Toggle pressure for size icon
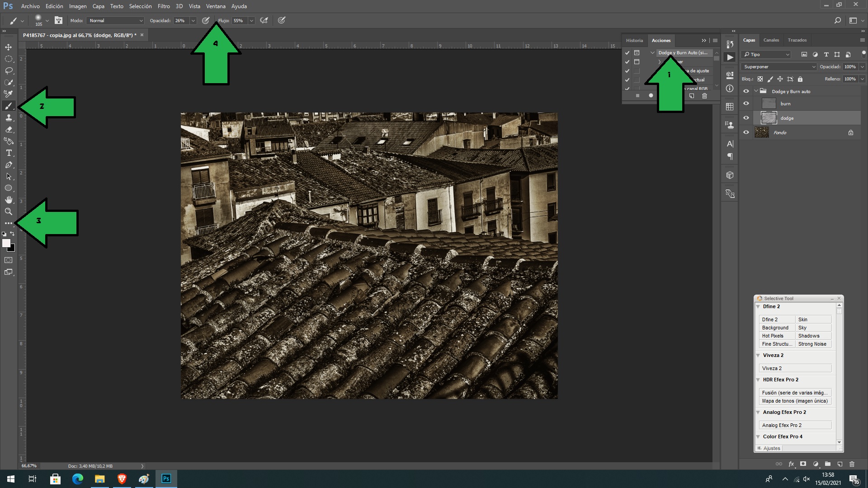 [282, 20]
